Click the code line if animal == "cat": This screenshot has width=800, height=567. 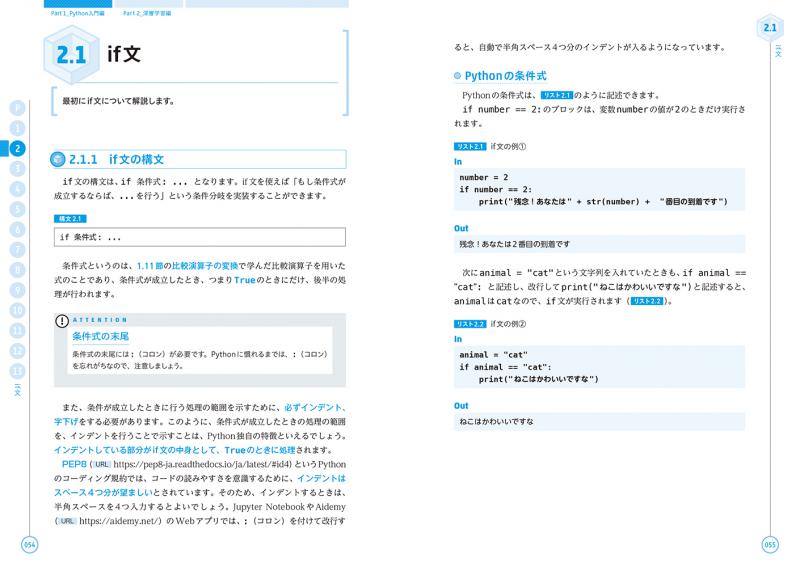505,367
